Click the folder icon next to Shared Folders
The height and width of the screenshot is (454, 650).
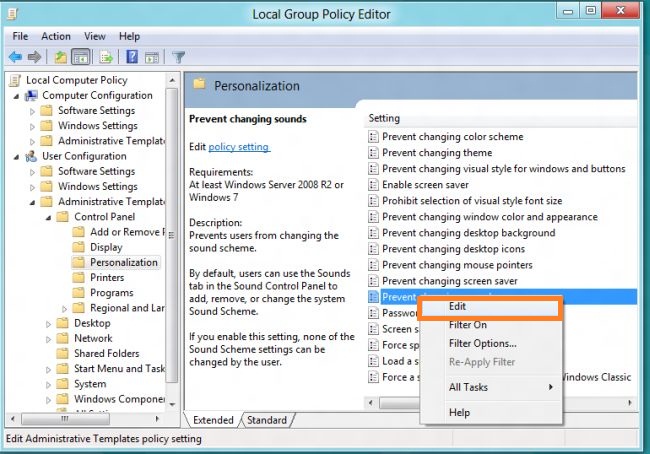point(62,353)
